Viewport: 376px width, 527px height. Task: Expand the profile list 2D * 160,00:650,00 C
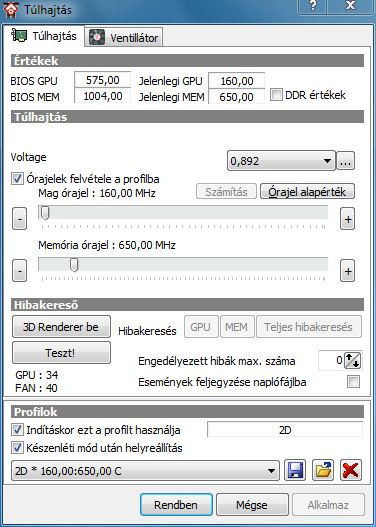[x=145, y=471]
